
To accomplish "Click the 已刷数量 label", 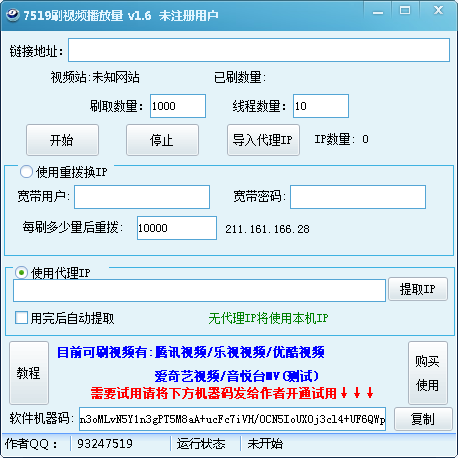I will [x=240, y=77].
